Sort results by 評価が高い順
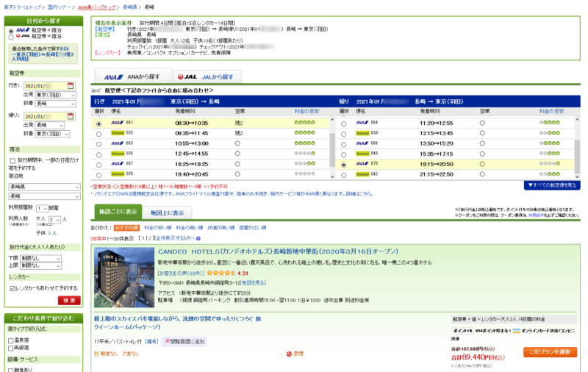This screenshot has height=372, width=588. point(221,228)
